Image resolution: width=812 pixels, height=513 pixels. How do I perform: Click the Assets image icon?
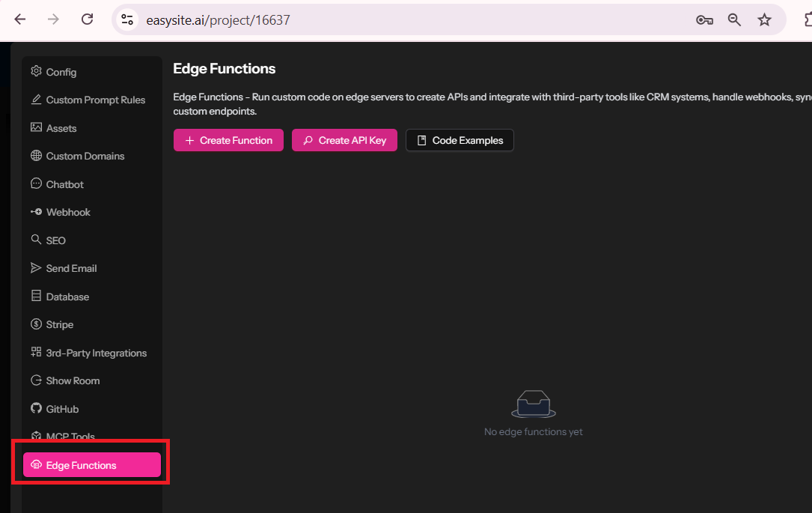pyautogui.click(x=36, y=128)
